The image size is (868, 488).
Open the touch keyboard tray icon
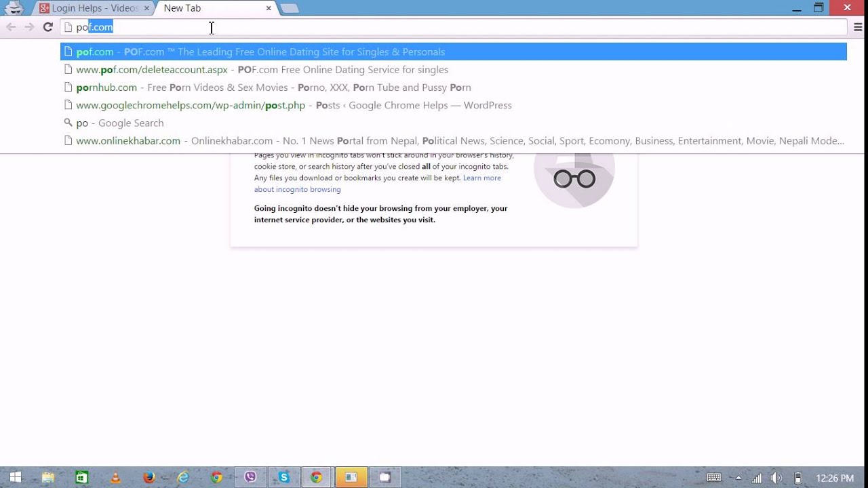click(x=714, y=478)
